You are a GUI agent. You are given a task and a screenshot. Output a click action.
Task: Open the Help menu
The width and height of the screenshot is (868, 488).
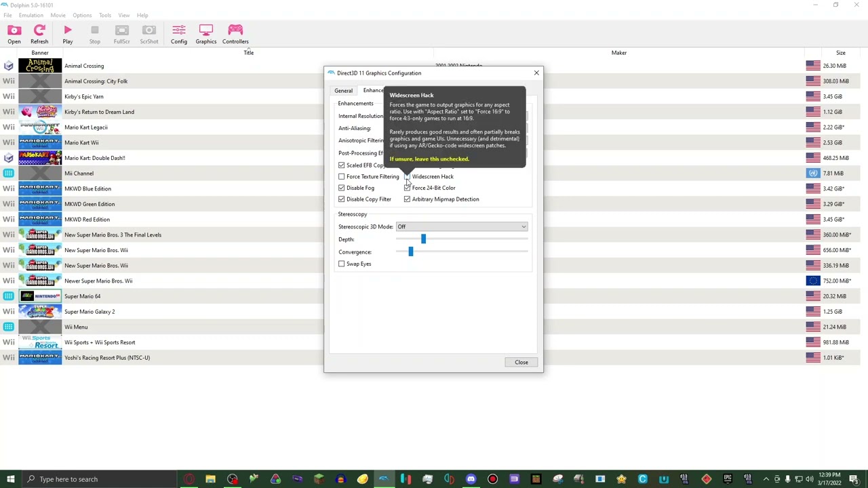point(142,15)
